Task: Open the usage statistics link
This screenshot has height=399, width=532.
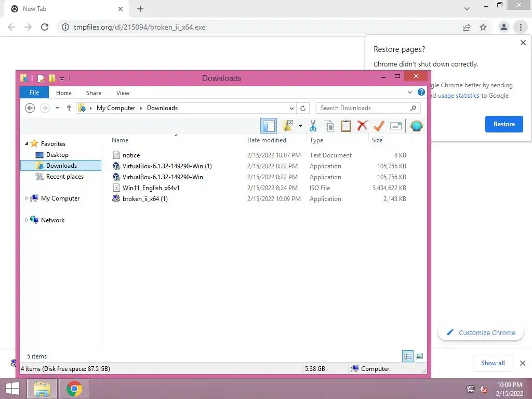Action: coord(458,96)
